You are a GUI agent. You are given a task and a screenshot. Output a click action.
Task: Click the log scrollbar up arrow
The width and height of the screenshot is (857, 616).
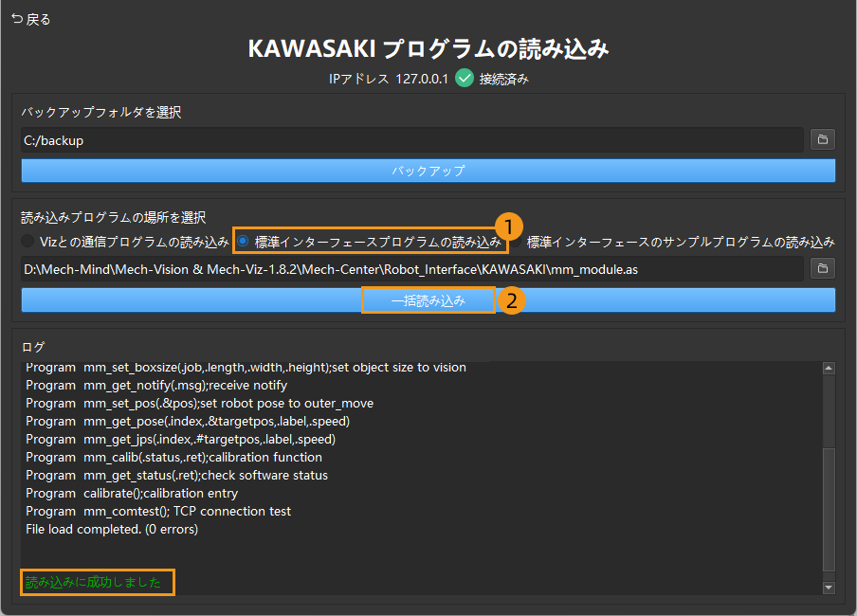829,368
